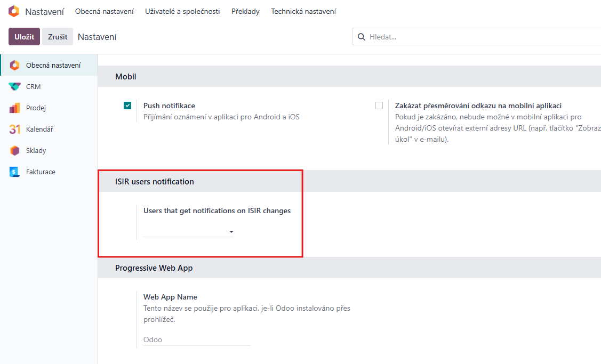Image resolution: width=601 pixels, height=364 pixels.
Task: Click the Obecná nastavení sidebar icon
Action: tap(15, 65)
